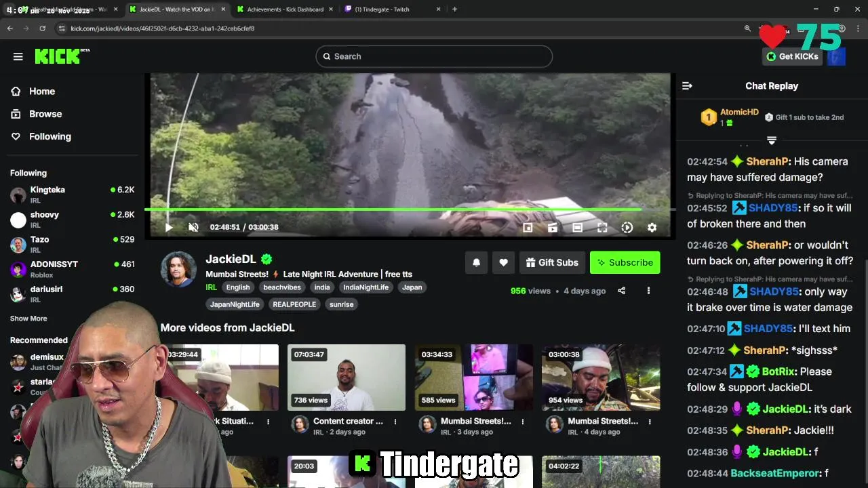The image size is (868, 488).
Task: Enter fullscreen video mode
Action: click(x=602, y=228)
